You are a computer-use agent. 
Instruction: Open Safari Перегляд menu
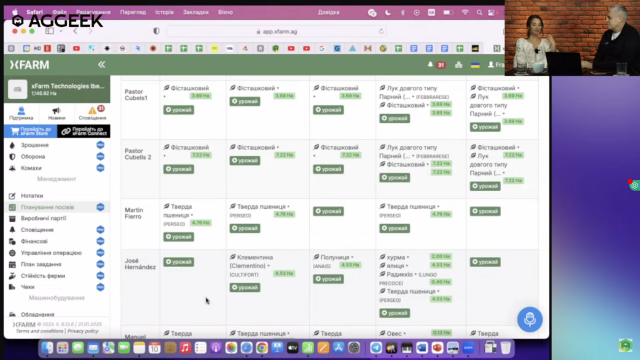pos(133,12)
